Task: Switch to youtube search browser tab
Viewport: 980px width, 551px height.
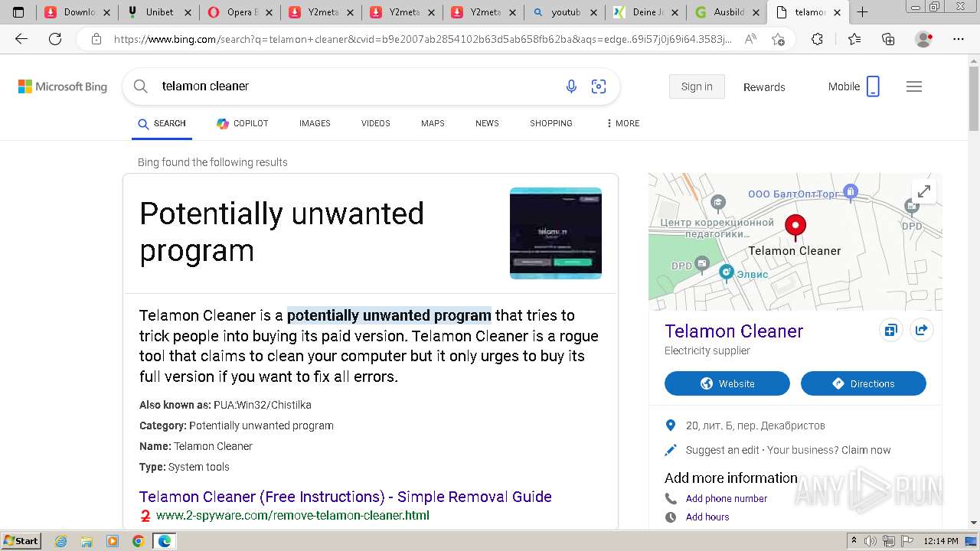Action: click(x=565, y=12)
